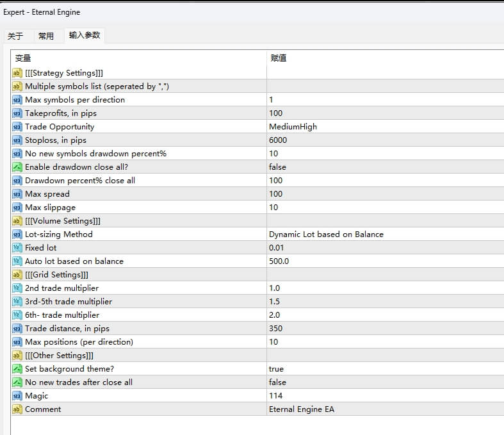
Task: Select the Magic variable name
Action: 37,396
